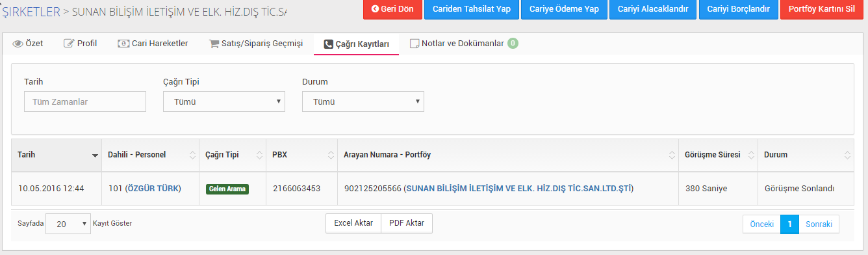Click the note icon on Notlar tab
Viewport: 868px width, 255px height.
point(414,44)
